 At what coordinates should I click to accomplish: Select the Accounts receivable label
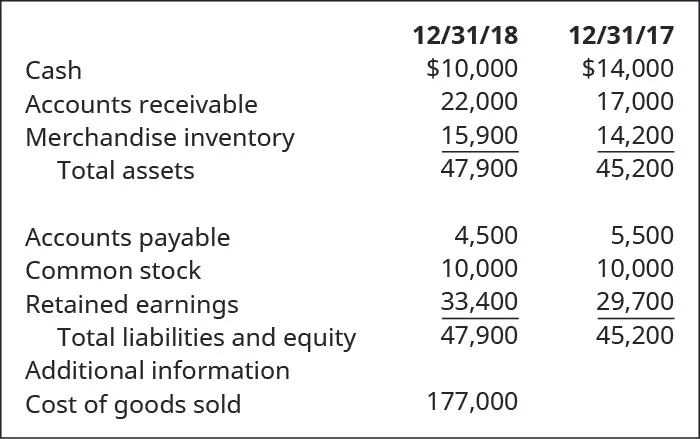click(x=141, y=104)
